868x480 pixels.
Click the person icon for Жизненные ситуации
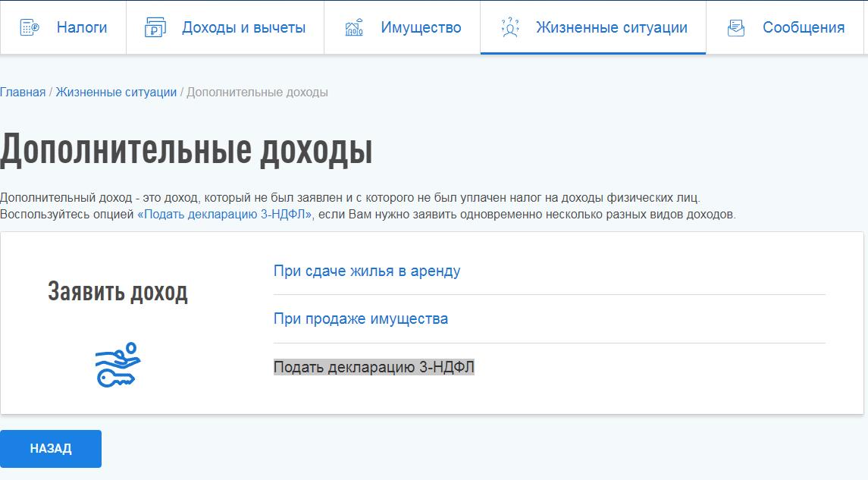[510, 28]
